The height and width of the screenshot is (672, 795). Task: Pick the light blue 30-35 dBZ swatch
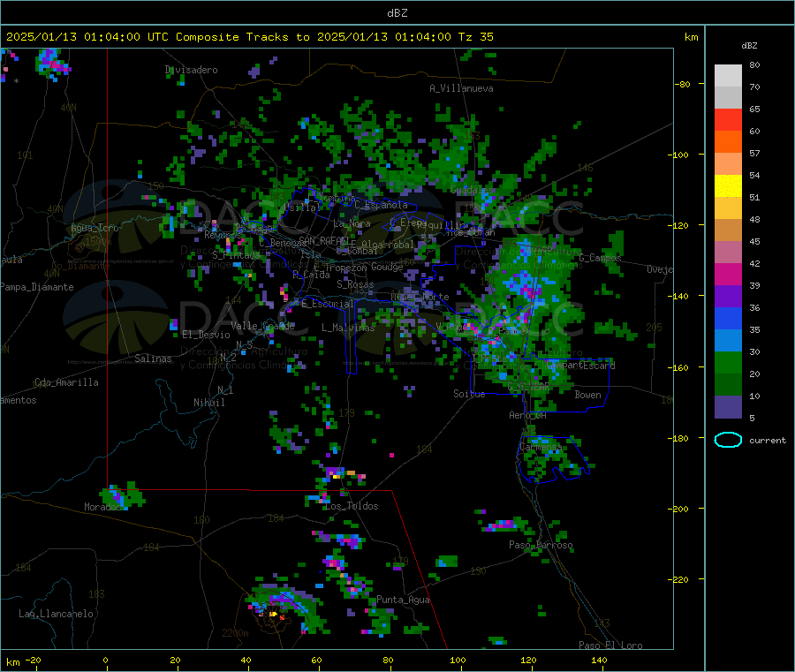[728, 341]
